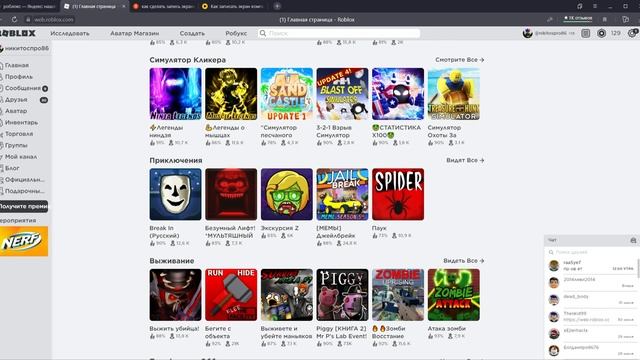Click 'Смотрите Все' for Симулятор Кликера
The image size is (640, 360).
click(x=460, y=60)
